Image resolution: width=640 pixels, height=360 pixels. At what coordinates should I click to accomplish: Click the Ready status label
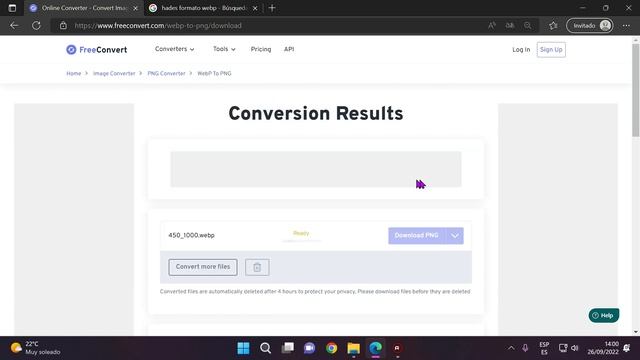click(x=301, y=233)
